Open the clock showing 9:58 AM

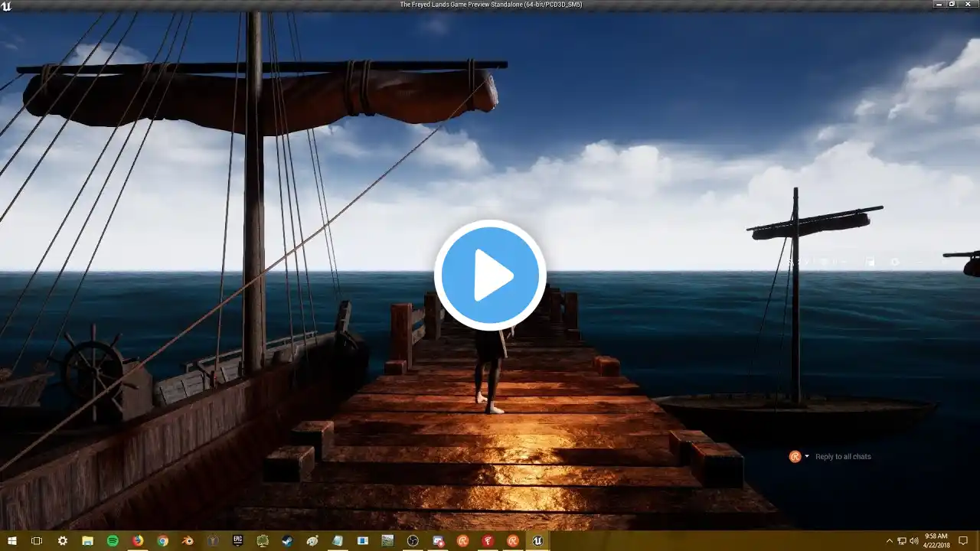(935, 541)
